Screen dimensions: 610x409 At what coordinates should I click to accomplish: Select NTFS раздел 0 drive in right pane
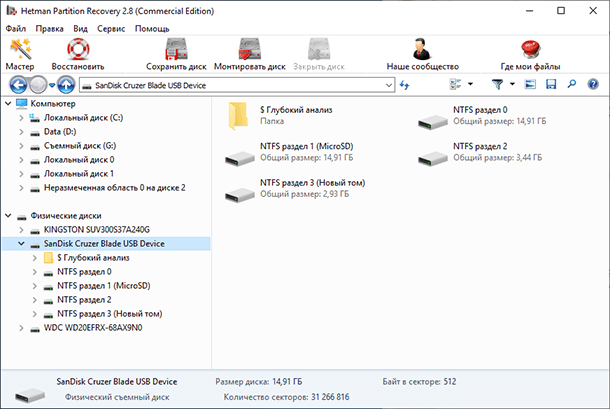pos(482,116)
